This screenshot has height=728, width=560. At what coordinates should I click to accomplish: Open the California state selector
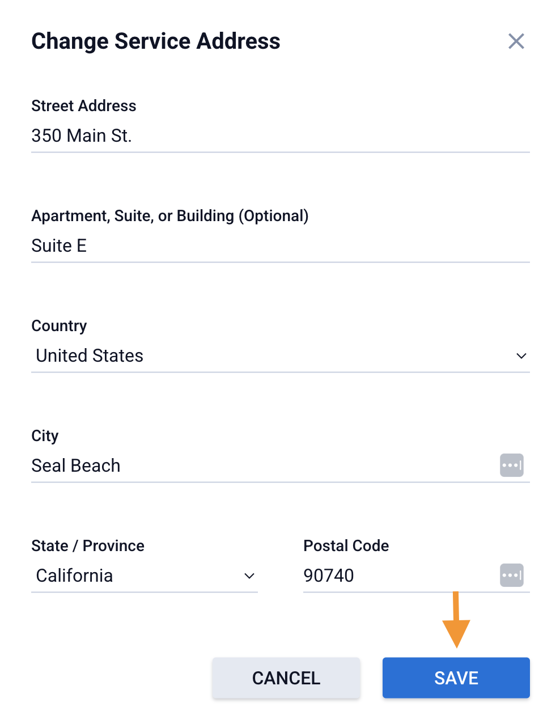136,576
